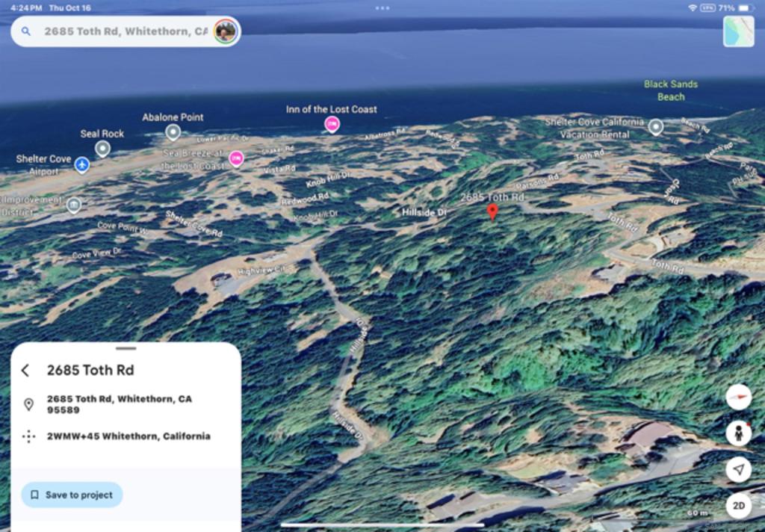Tap the Inn of the Lost Coast pin
Screen dimensions: 765x532
click(x=332, y=124)
